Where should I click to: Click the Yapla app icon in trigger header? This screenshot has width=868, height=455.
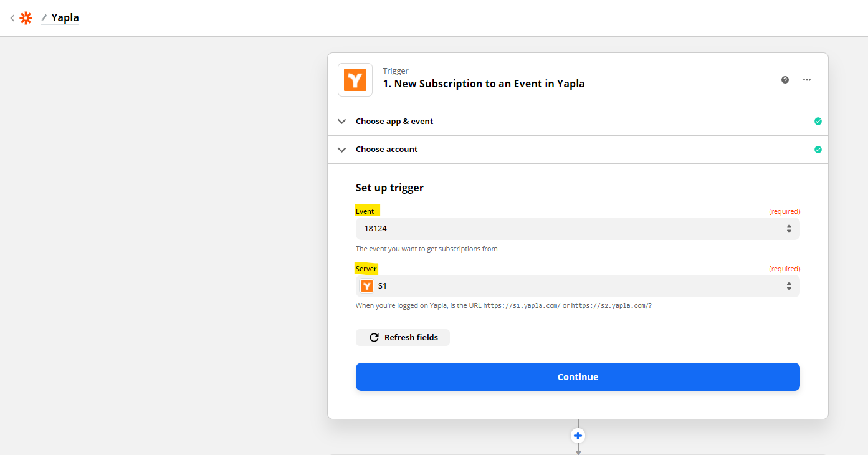(x=355, y=80)
